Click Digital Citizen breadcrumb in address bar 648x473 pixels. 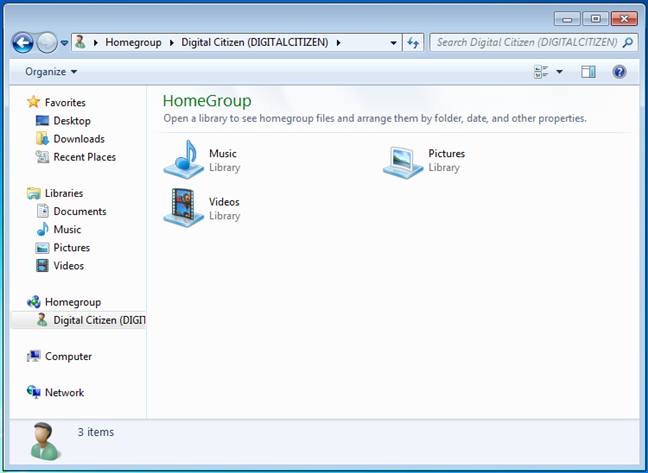[255, 43]
